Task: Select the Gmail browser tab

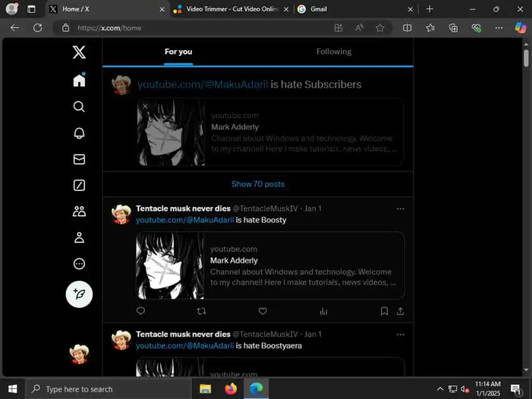Action: 355,9
